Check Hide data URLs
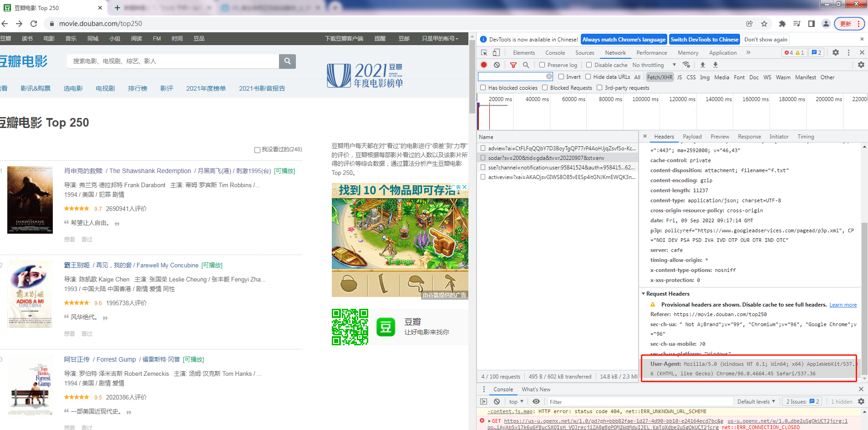 point(588,77)
